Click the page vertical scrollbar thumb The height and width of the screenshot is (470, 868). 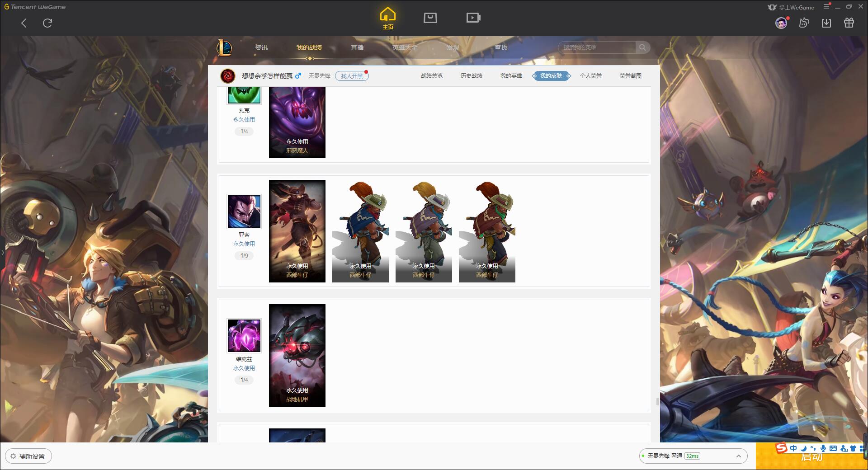tap(657, 401)
